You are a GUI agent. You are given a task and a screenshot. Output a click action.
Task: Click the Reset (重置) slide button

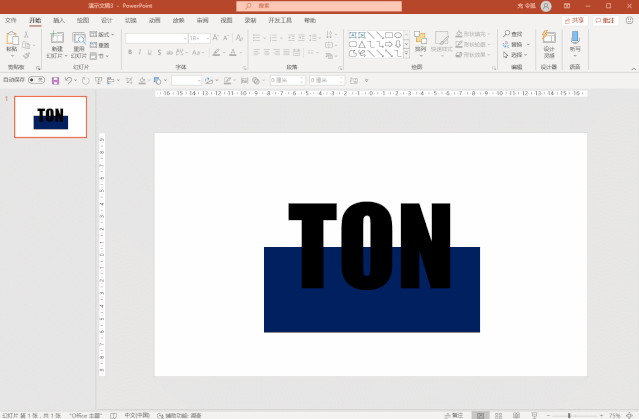[99, 45]
